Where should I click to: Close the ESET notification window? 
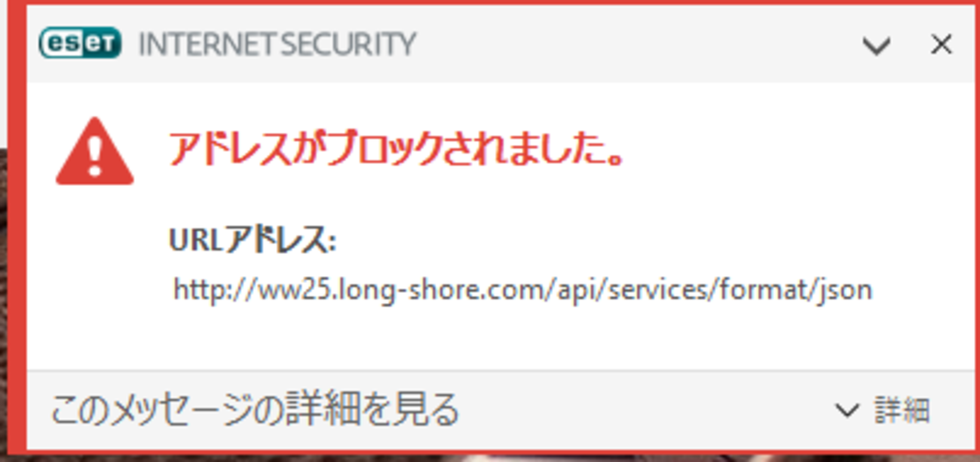tap(942, 45)
